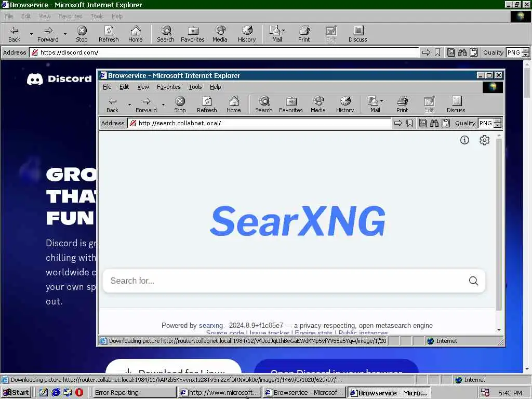
Task: Click front window vertical scrollbar down arrow
Action: (x=499, y=330)
